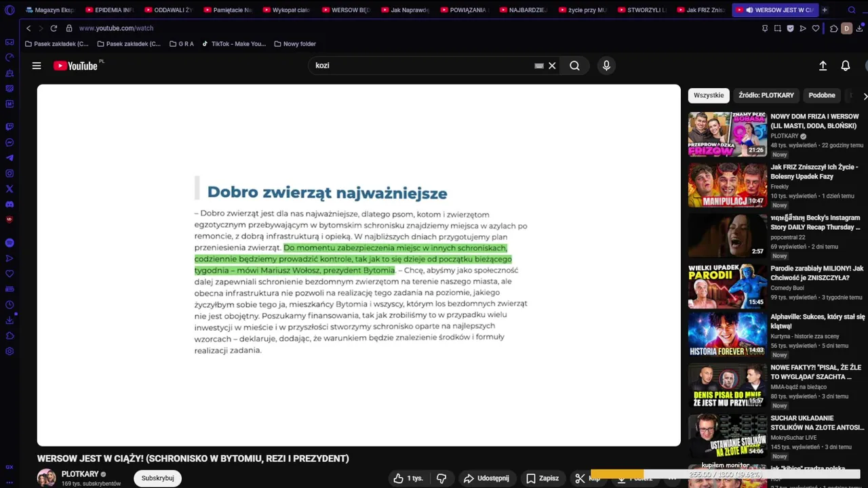Go back with browser back arrow
868x488 pixels.
coord(28,28)
